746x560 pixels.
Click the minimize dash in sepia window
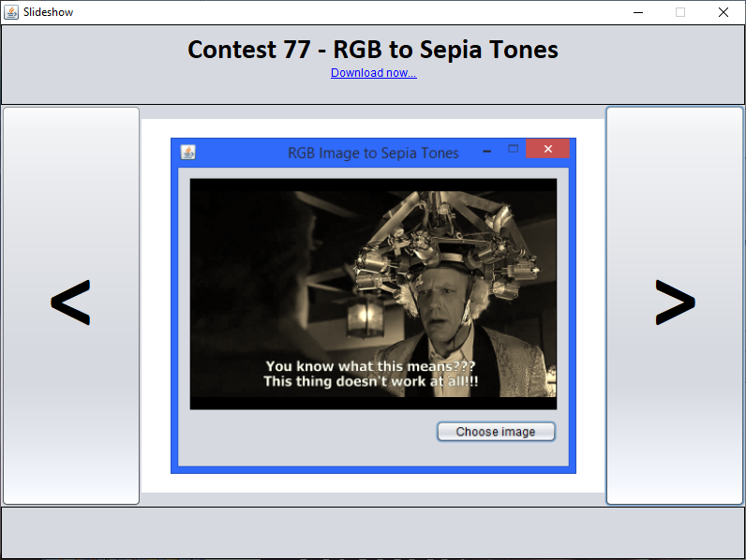click(x=487, y=151)
